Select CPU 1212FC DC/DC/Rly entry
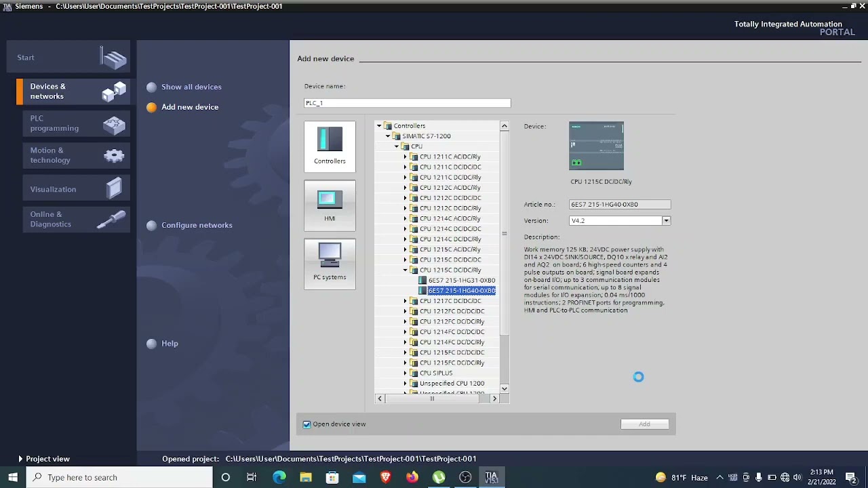 [452, 322]
